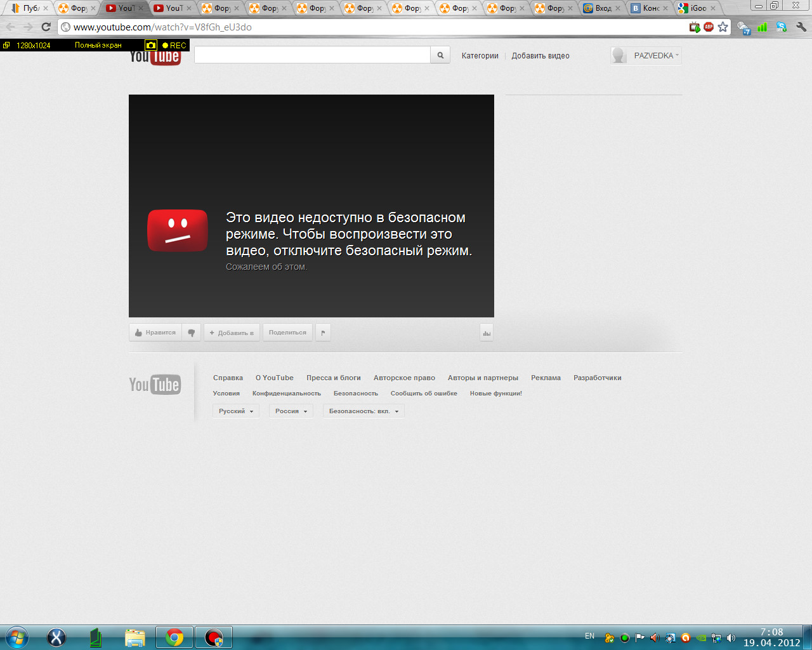Viewport: 812px width, 650px height.
Task: Click the TV extension icon in address bar
Action: pos(695,27)
